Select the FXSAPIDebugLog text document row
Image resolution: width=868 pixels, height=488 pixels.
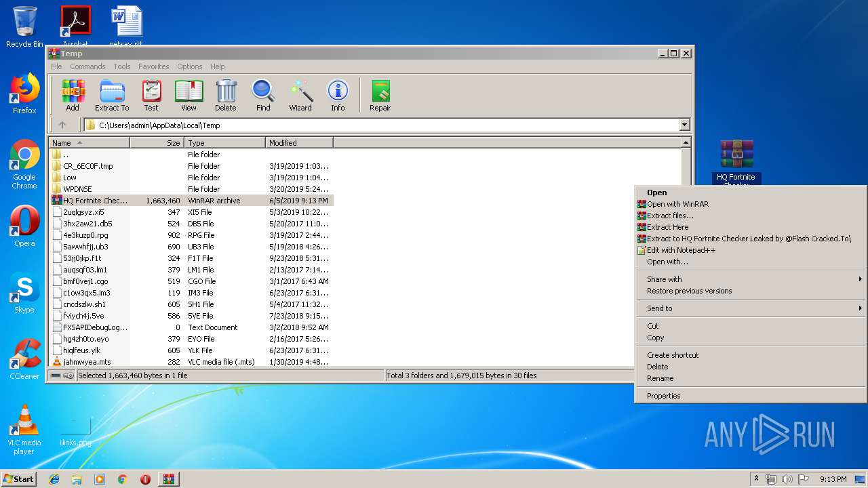191,327
